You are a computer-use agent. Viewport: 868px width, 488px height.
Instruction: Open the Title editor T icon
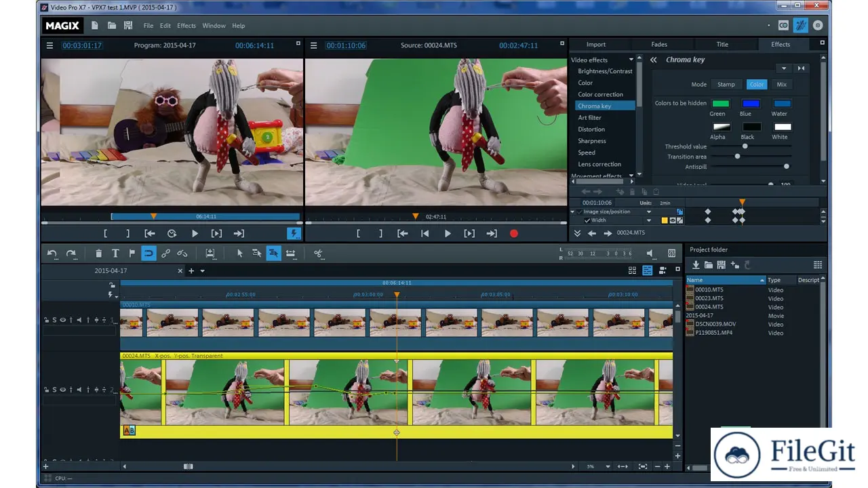[x=115, y=253]
